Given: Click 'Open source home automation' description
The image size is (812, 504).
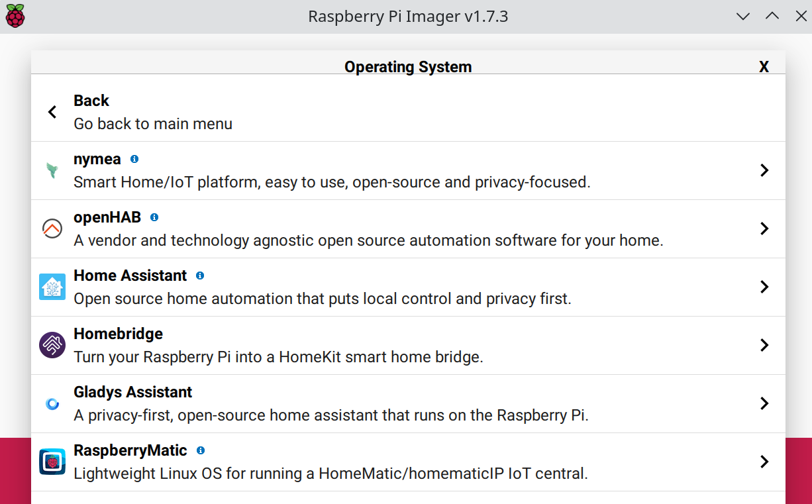Looking at the screenshot, I should pyautogui.click(x=323, y=299).
